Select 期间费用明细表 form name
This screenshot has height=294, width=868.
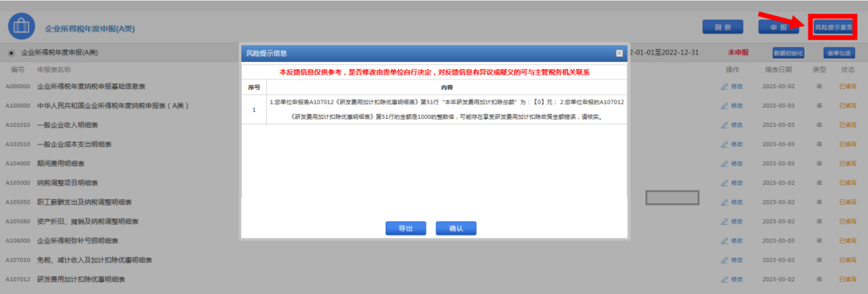click(x=61, y=164)
